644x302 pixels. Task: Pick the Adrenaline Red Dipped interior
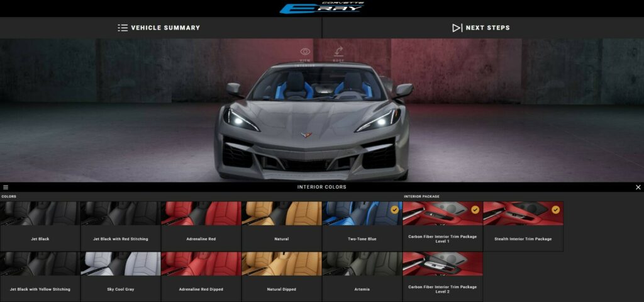(201, 276)
